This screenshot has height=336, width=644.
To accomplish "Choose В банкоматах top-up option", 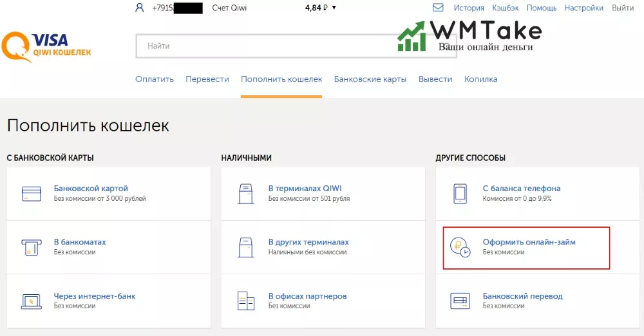I will [109, 247].
